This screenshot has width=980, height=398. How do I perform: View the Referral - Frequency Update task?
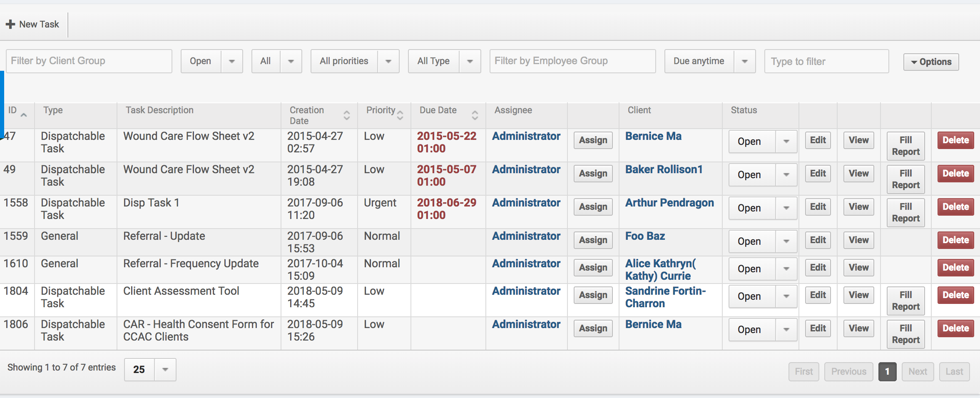[858, 268]
